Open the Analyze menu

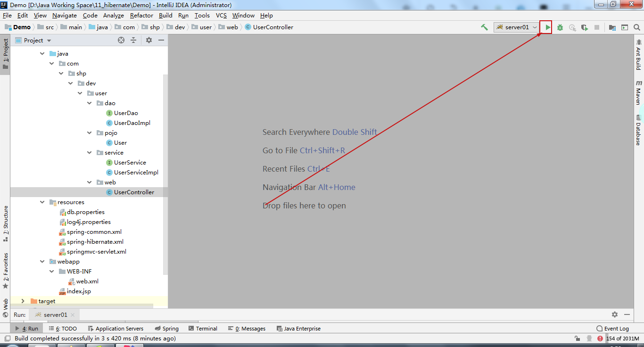pyautogui.click(x=114, y=16)
